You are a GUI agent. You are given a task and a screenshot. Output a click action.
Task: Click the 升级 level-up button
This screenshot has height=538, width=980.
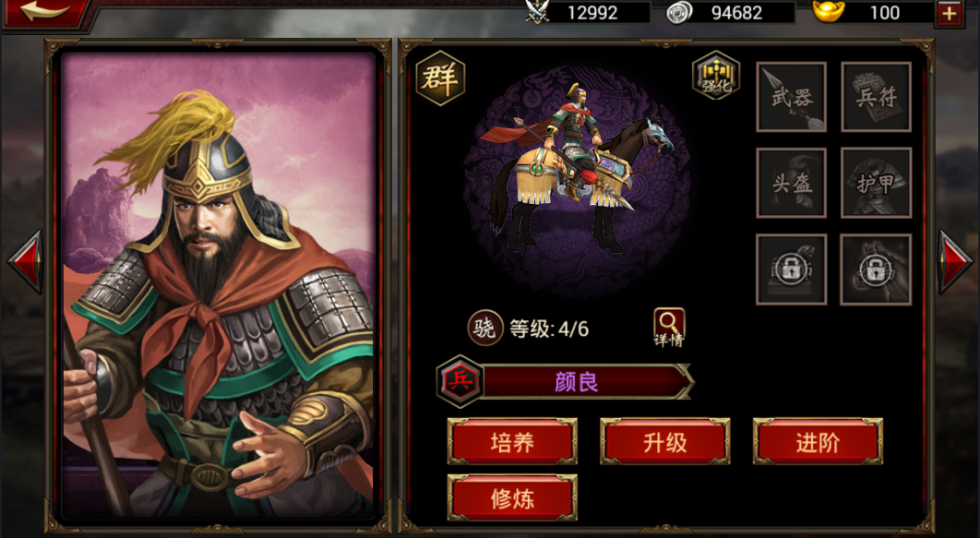[665, 442]
